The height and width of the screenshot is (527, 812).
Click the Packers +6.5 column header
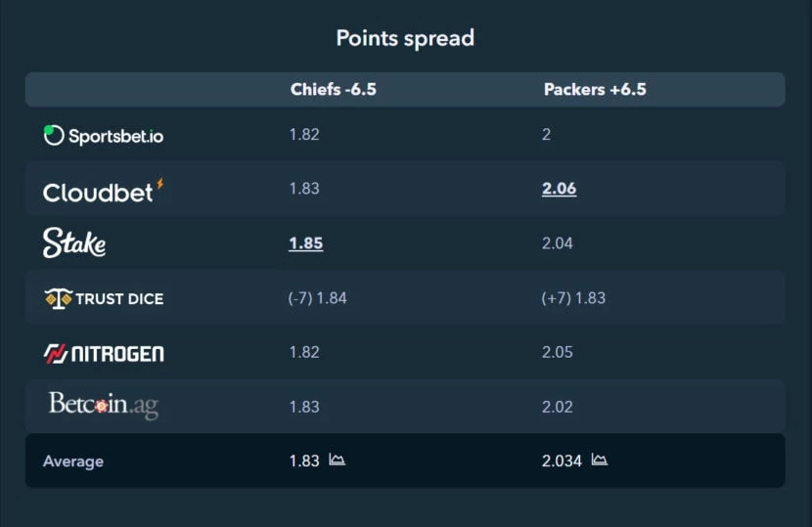[595, 90]
